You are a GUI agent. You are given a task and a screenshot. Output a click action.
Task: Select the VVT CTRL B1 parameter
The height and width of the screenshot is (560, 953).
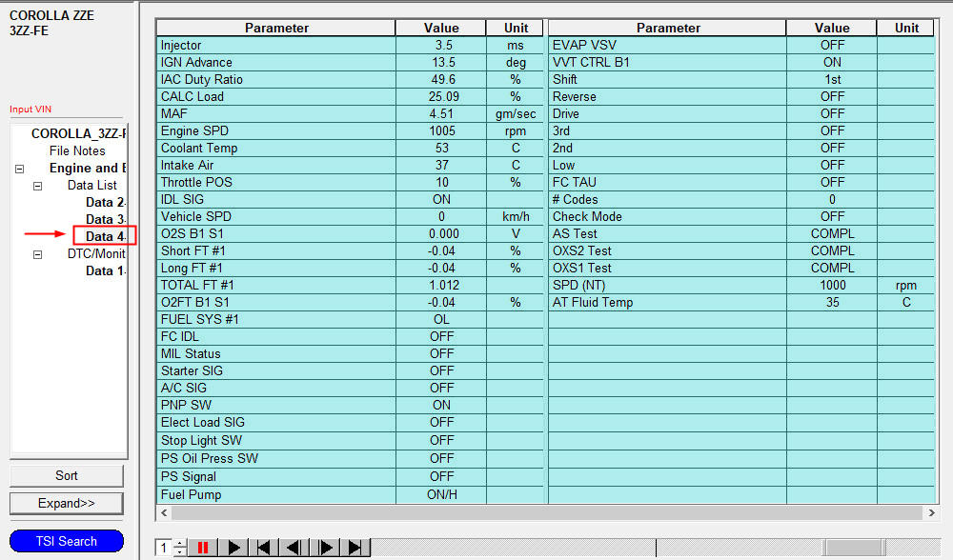click(x=667, y=62)
